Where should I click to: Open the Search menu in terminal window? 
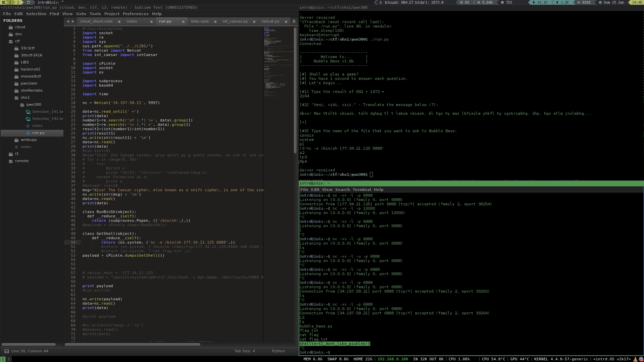click(342, 190)
